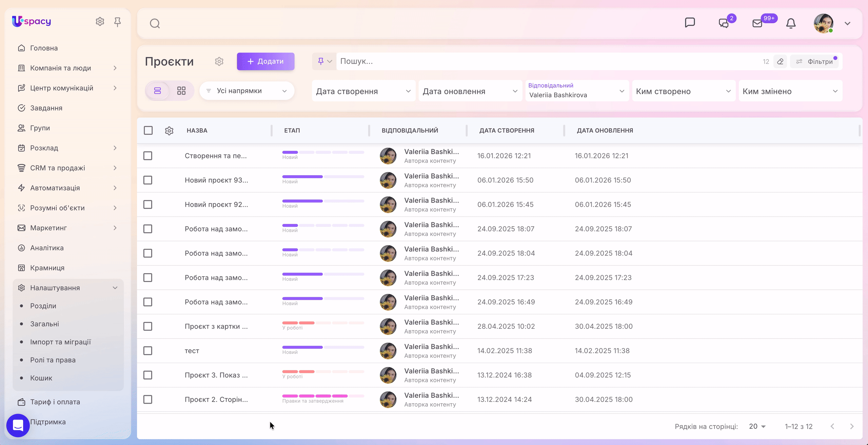Select all projects header checkbox
Screen dimensions: 868x445
pyautogui.click(x=148, y=130)
